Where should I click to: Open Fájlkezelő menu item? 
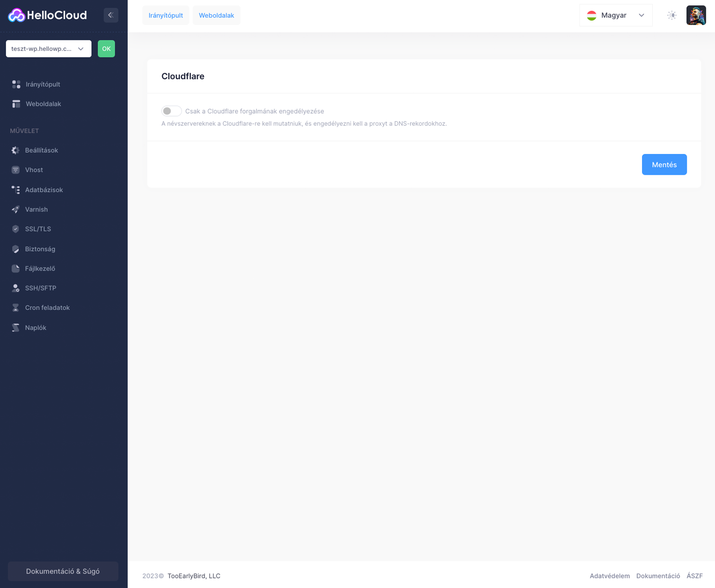coord(40,269)
